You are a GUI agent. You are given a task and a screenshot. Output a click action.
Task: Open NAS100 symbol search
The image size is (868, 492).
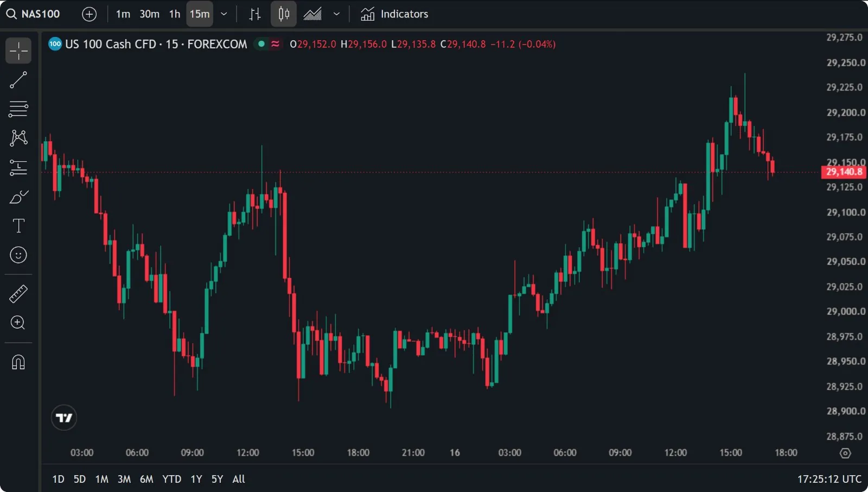33,14
